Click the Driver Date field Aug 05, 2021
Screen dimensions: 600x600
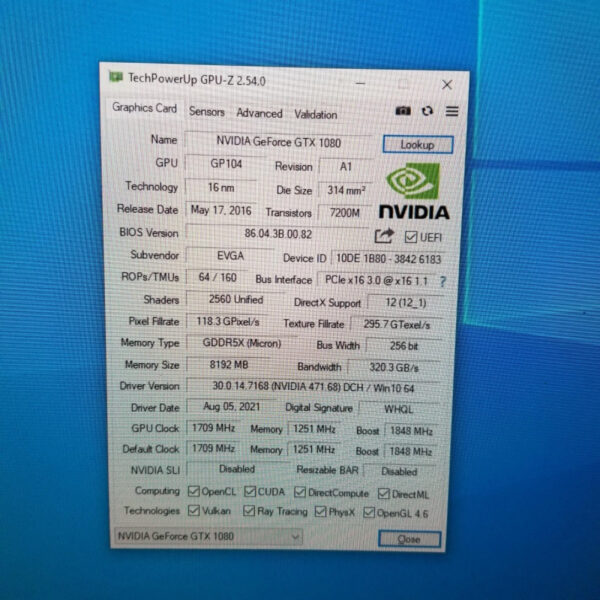tap(232, 406)
